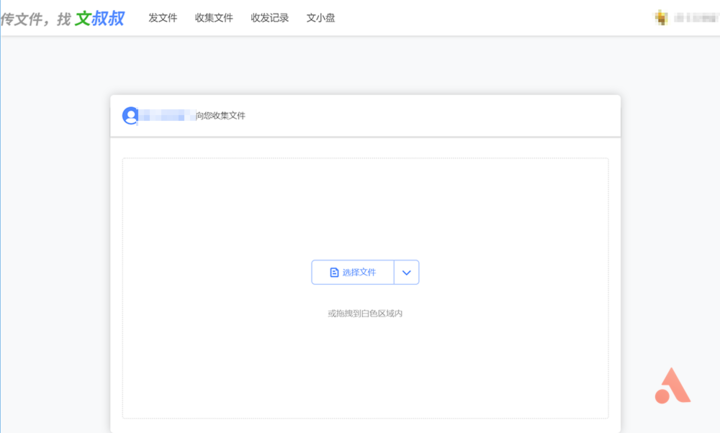
Task: Click the green and blue 文叔叔 logo
Action: tap(100, 18)
